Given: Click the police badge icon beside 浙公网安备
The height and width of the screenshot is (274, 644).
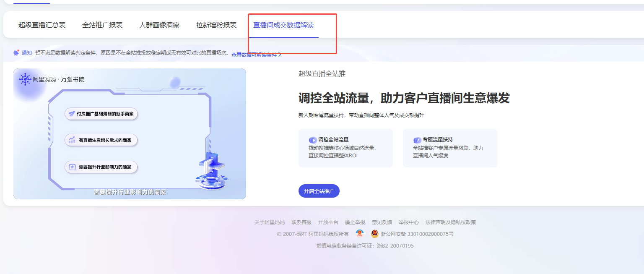Looking at the screenshot, I should 374,234.
